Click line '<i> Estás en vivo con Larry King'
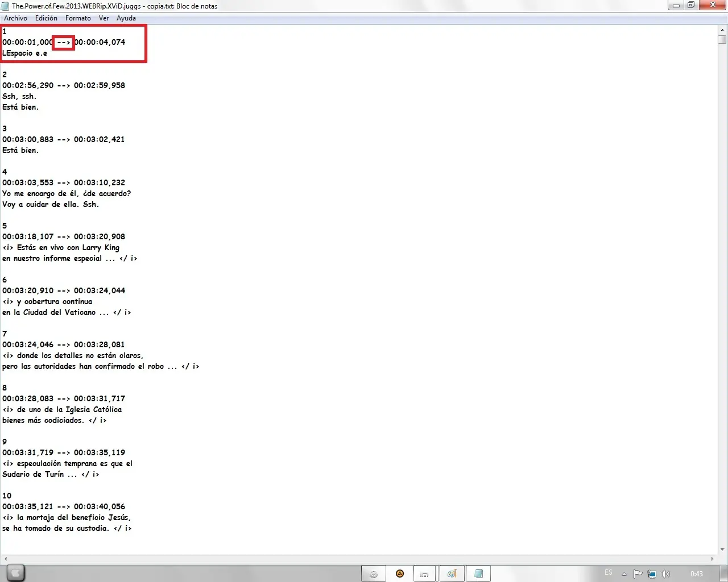 [x=61, y=248]
